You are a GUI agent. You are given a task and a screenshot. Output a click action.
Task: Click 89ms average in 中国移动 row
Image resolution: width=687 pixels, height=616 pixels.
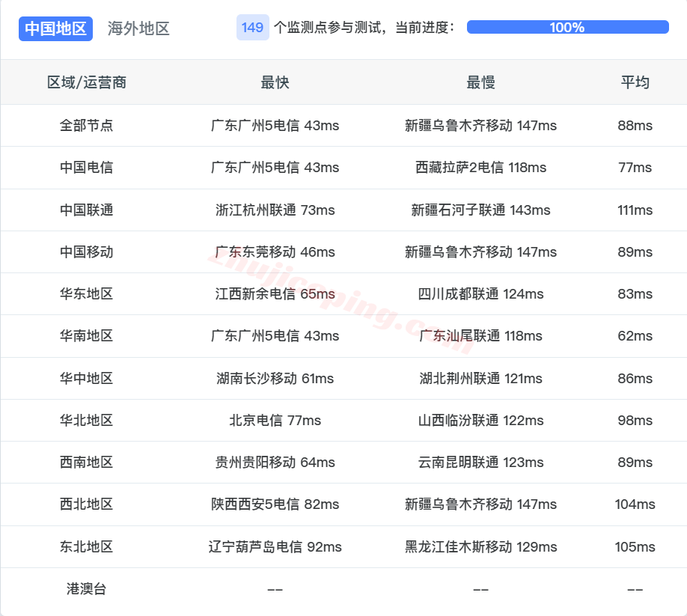point(635,252)
